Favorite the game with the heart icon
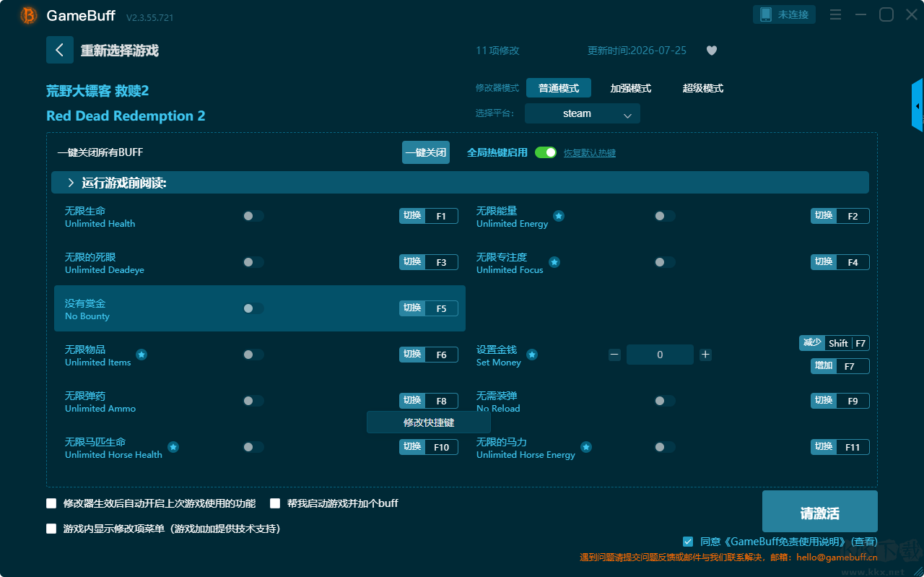The image size is (924, 577). 712,51
